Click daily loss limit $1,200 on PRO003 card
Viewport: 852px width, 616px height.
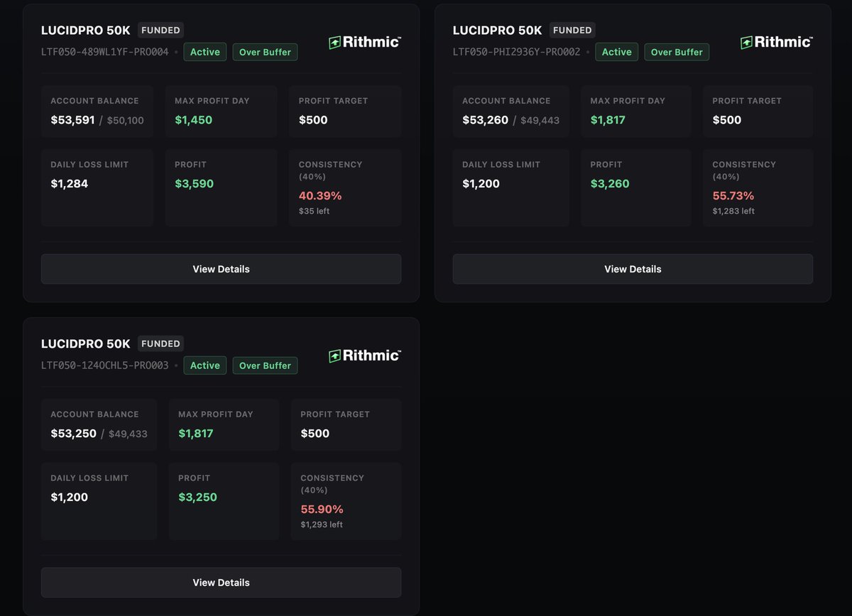69,497
